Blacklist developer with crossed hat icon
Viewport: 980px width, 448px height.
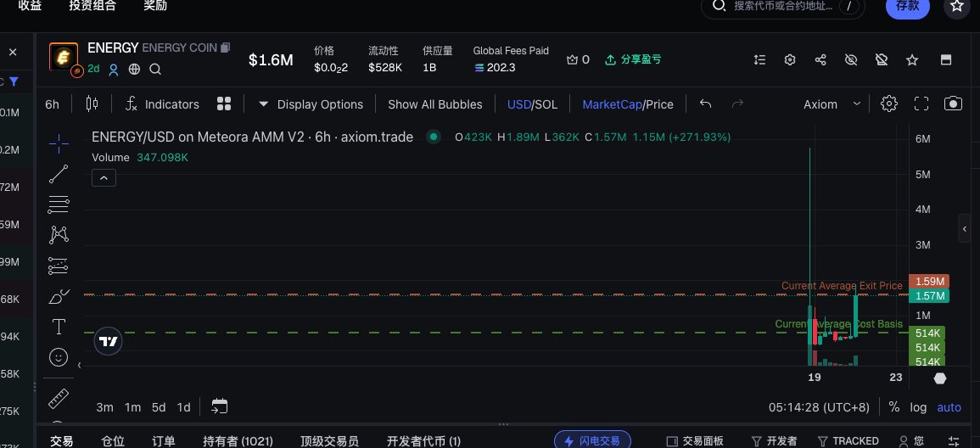[x=882, y=60]
